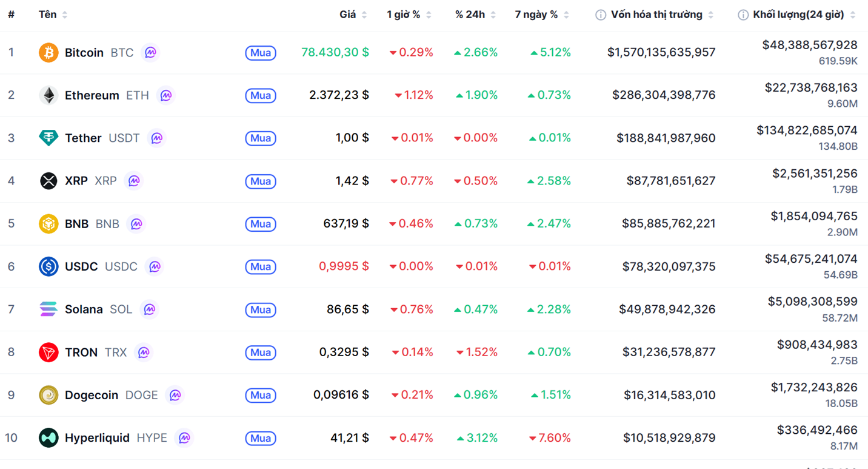
Task: Click the Mua button for Ethereum
Action: point(261,95)
